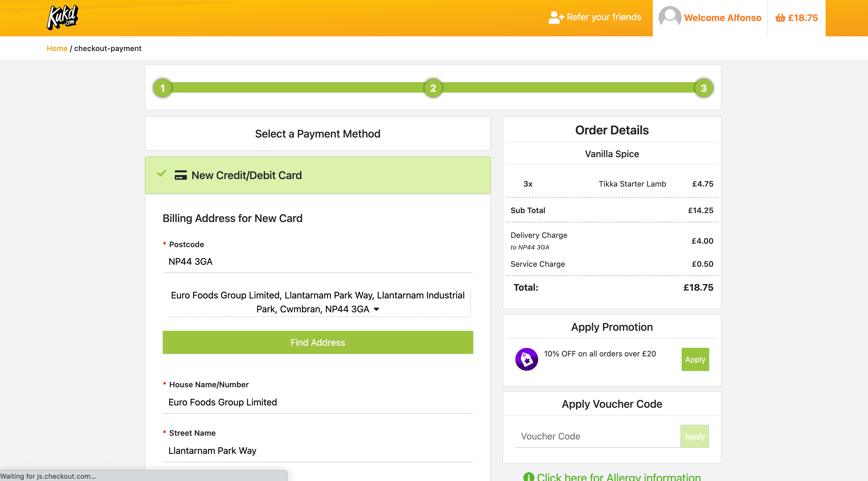Click the checkout-payment breadcrumb text
868x481 pixels.
click(108, 48)
